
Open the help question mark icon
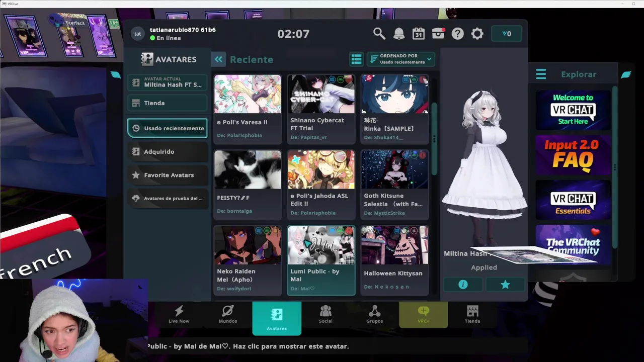click(457, 34)
